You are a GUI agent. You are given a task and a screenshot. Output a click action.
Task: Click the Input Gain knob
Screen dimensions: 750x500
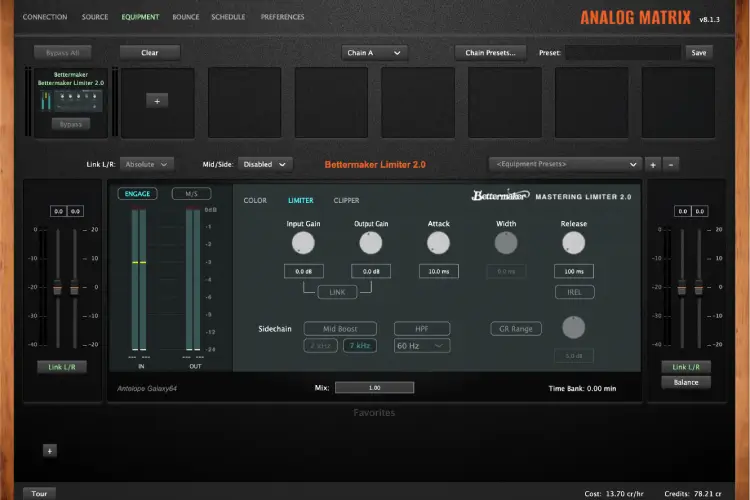point(303,242)
